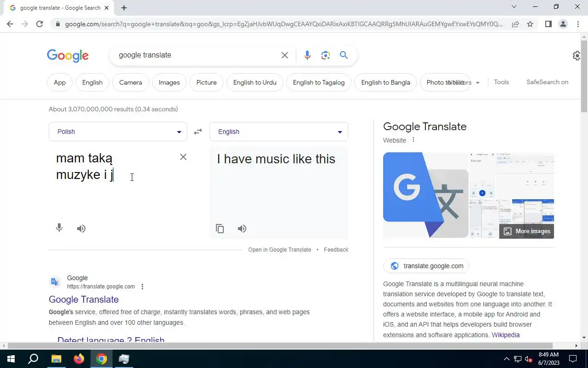The height and width of the screenshot is (368, 588).
Task: Select the English filter chip
Action: coord(92,82)
